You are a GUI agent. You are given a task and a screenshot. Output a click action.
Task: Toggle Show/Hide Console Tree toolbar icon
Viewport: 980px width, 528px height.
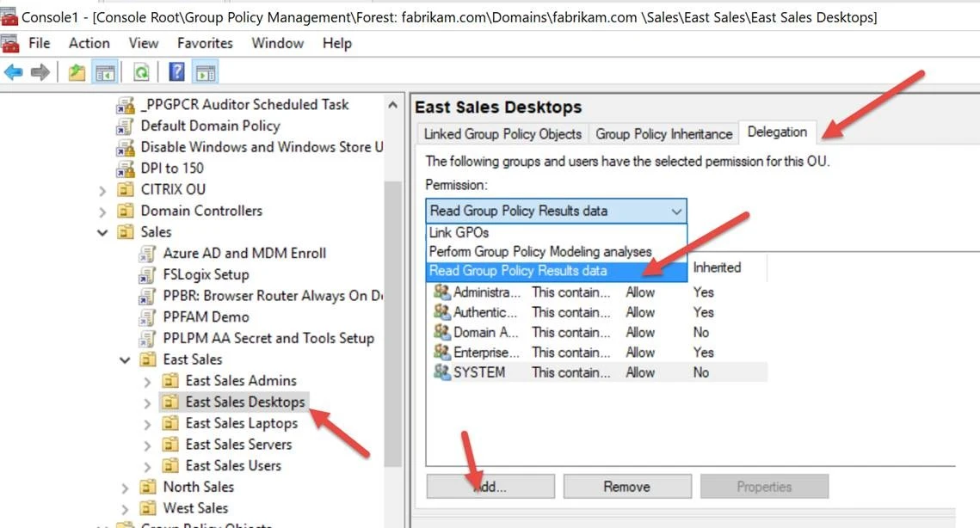pyautogui.click(x=105, y=72)
